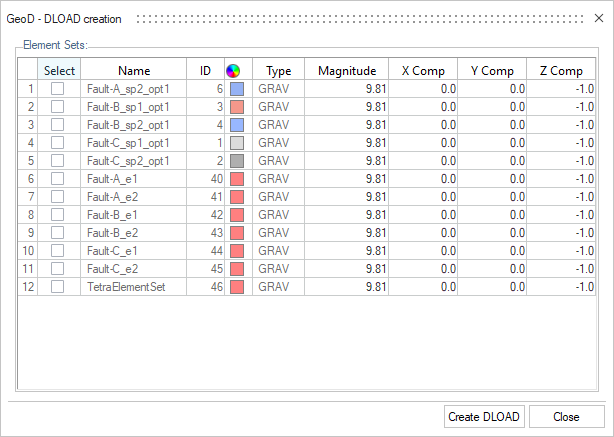Image resolution: width=614 pixels, height=437 pixels.
Task: Open the red color swatch for Fault-A_e1
Action: pos(237,179)
